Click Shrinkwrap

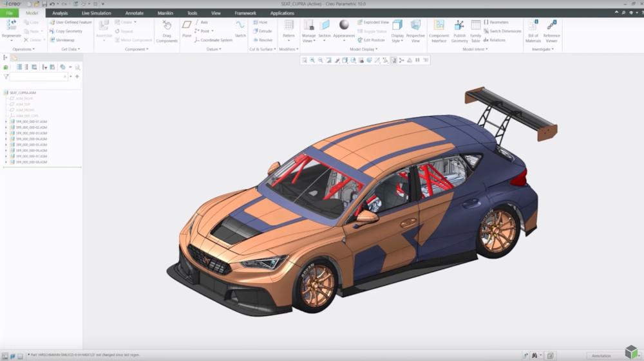tap(62, 40)
